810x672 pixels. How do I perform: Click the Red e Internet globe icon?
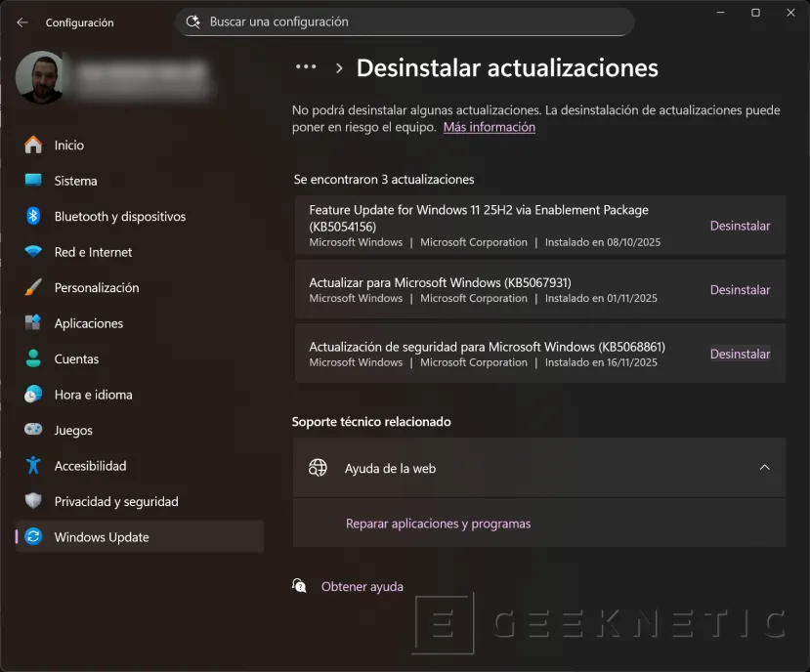(33, 252)
